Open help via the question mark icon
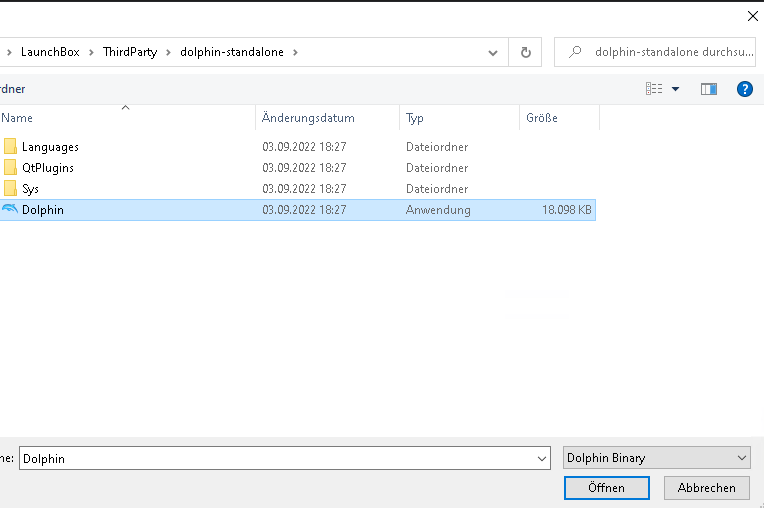 [744, 89]
